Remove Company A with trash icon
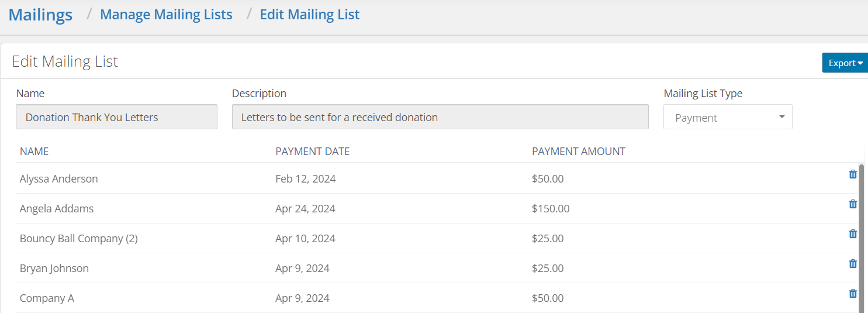868x313 pixels. (853, 293)
